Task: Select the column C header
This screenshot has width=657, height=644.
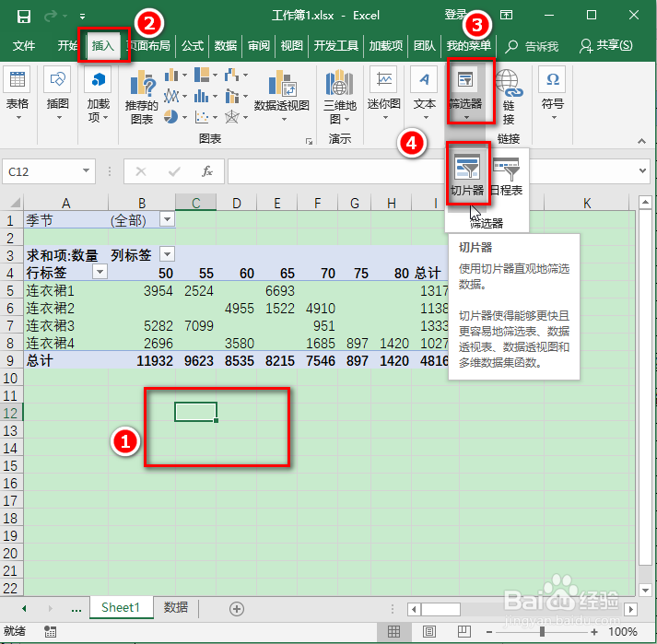Action: [195, 203]
